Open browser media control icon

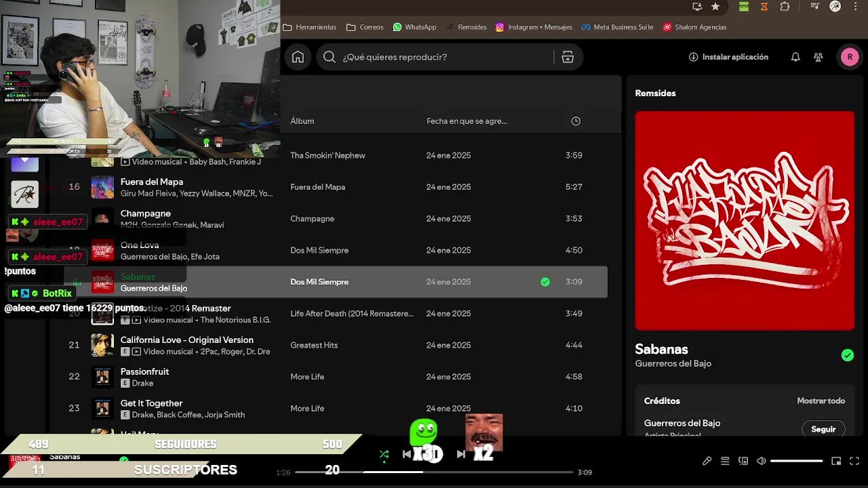pyautogui.click(x=814, y=6)
